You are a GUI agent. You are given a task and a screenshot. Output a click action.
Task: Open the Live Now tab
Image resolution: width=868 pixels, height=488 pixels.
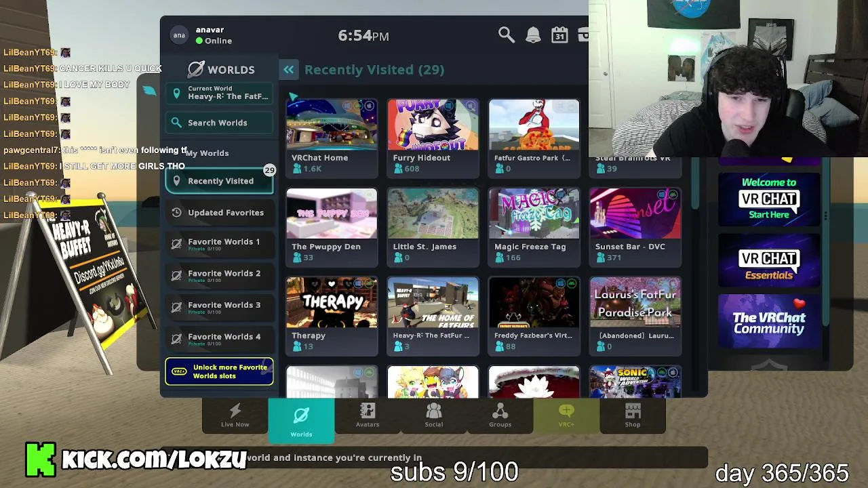coord(235,415)
